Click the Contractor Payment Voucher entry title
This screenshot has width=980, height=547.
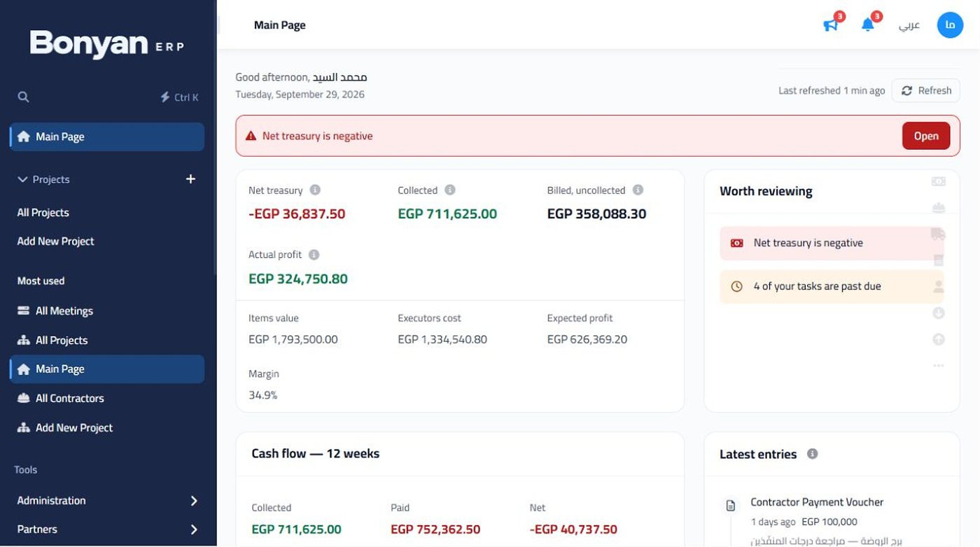click(x=817, y=502)
